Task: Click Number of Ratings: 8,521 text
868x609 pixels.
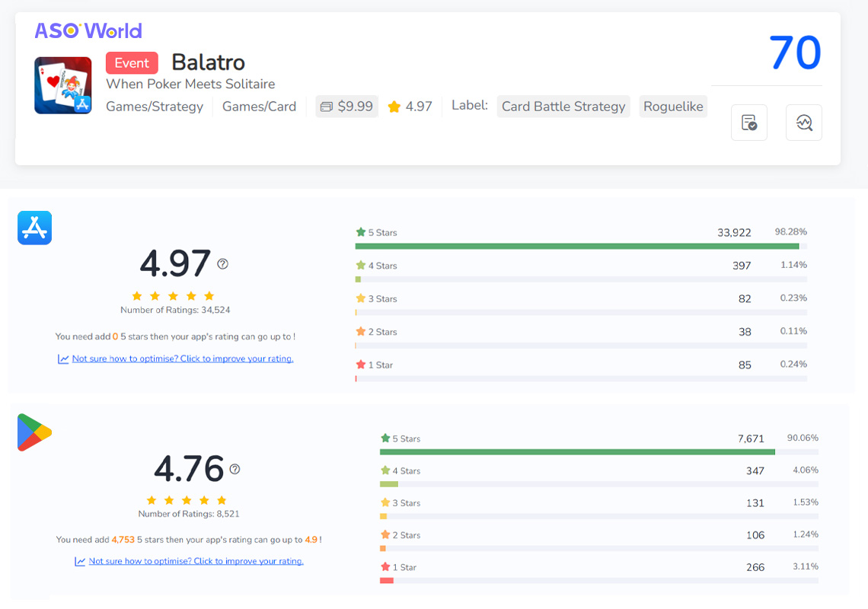Action: coord(189,514)
